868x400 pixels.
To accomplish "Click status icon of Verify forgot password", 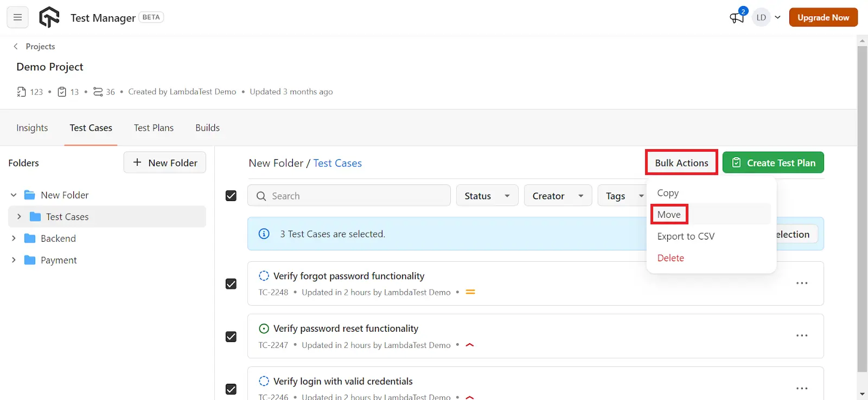I will (264, 276).
